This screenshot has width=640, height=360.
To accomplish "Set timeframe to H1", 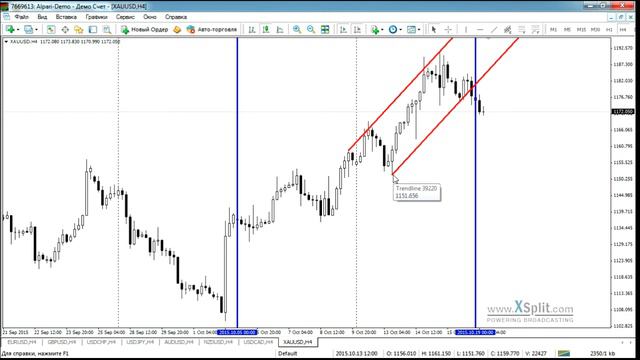I will [x=609, y=29].
